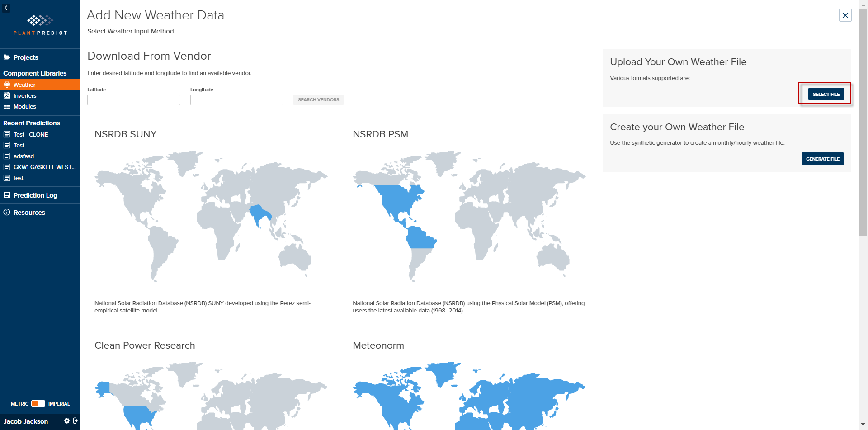This screenshot has width=868, height=430.
Task: Click the logout icon
Action: click(x=75, y=421)
